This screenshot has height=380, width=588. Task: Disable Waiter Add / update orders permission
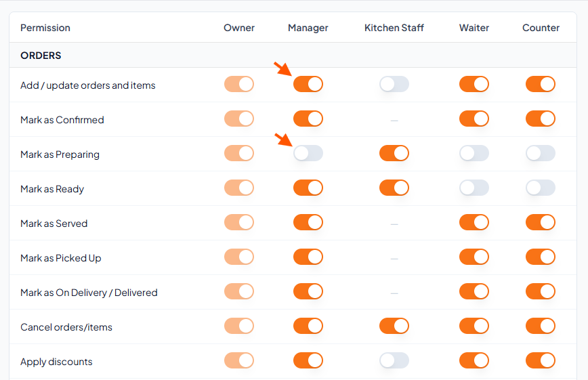click(474, 84)
